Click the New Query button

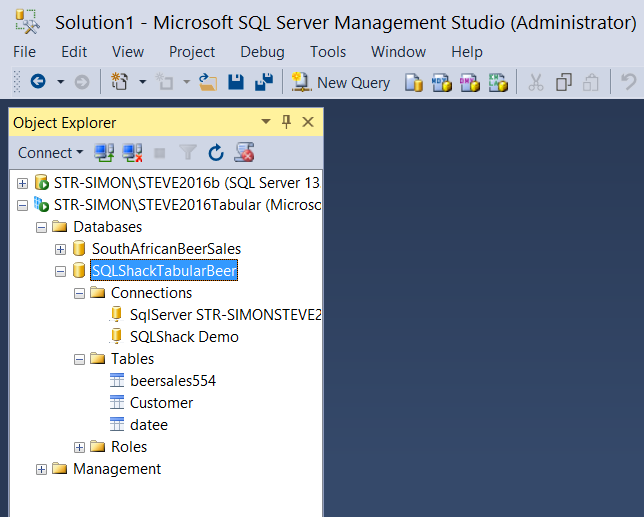341,82
